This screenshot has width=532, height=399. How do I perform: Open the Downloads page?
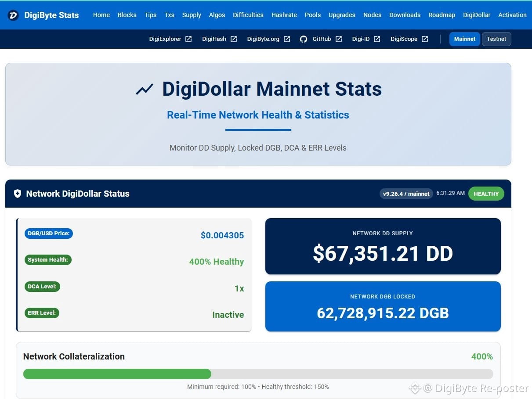(405, 15)
